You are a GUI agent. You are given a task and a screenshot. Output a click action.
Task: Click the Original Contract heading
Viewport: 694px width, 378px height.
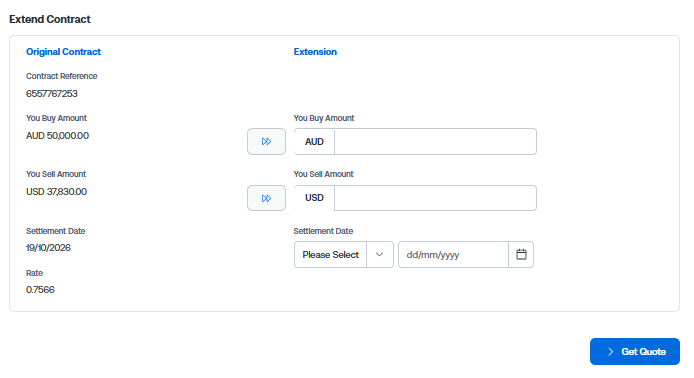(x=63, y=52)
